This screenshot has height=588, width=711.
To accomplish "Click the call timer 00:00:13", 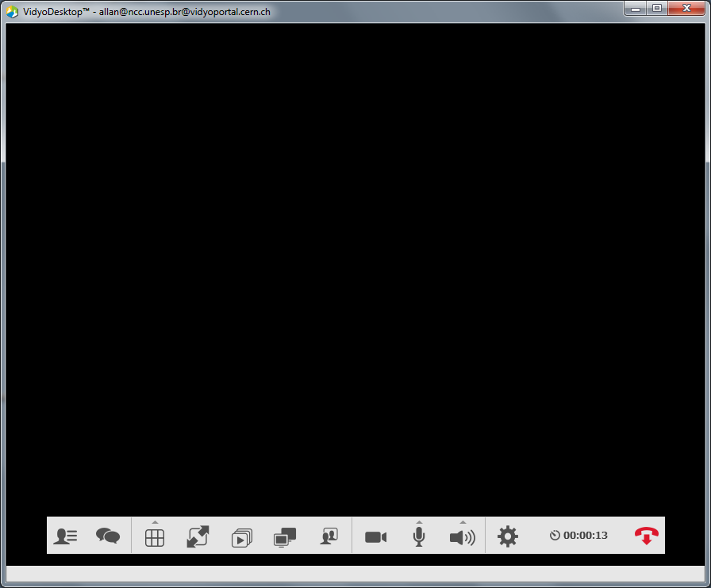I will pos(578,536).
